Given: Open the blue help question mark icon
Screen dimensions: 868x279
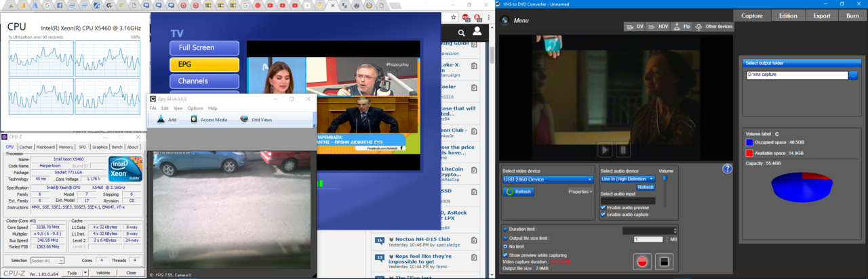Looking at the screenshot, I should [x=727, y=169].
